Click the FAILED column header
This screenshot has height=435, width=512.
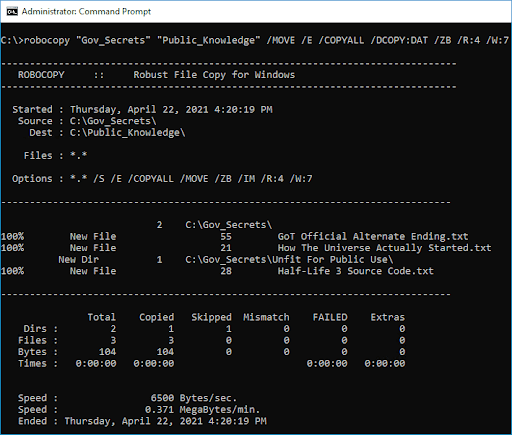(x=330, y=317)
